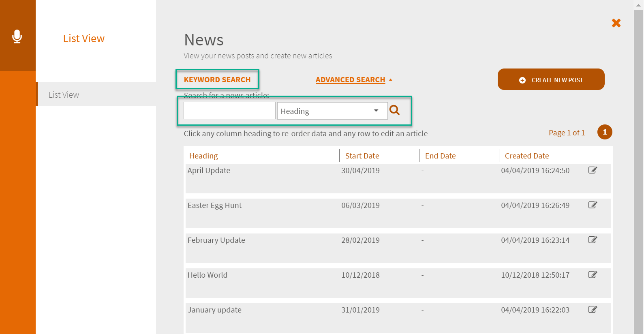Click created date 04/04/2019 16:23:14
Screen dimensions: 644x334
535,240
